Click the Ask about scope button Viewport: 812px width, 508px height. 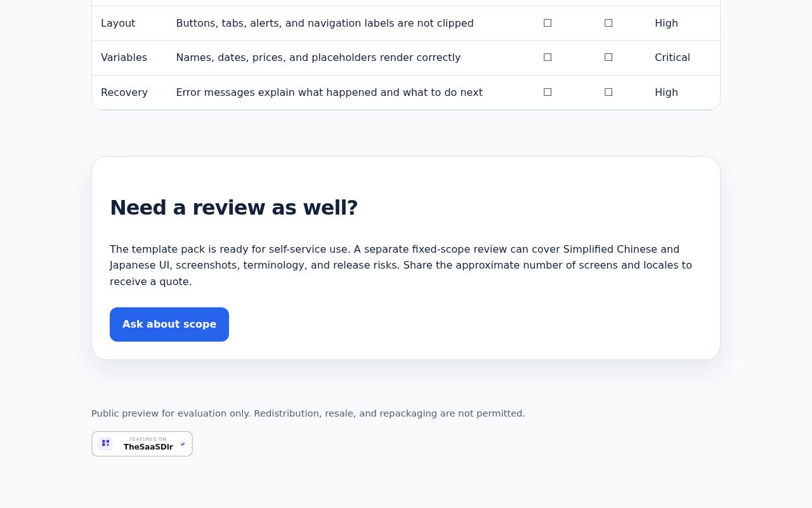pos(169,324)
